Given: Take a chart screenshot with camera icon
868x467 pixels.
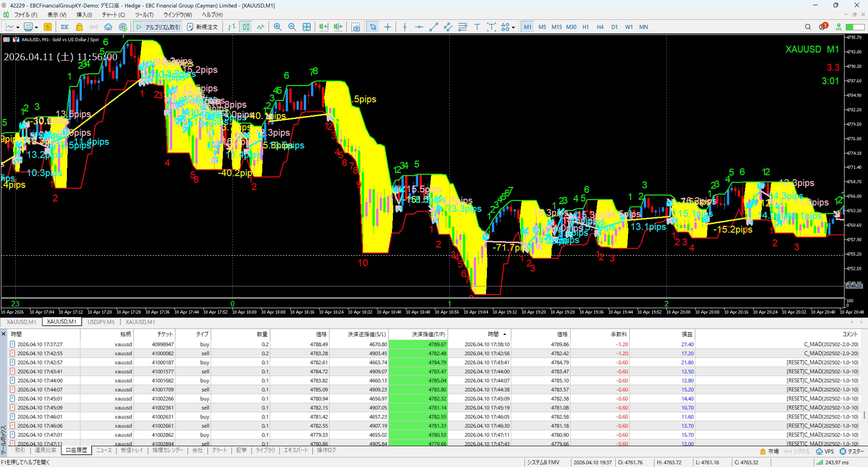Looking at the screenshot, I should (x=356, y=27).
